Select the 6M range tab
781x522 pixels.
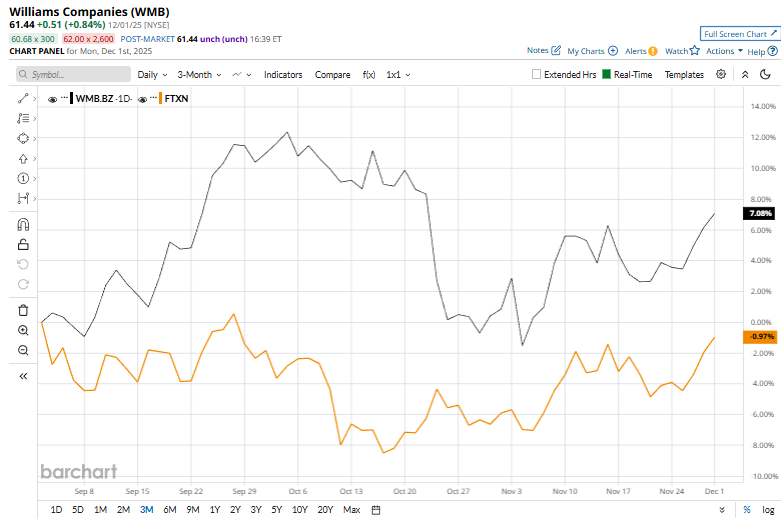[170, 510]
